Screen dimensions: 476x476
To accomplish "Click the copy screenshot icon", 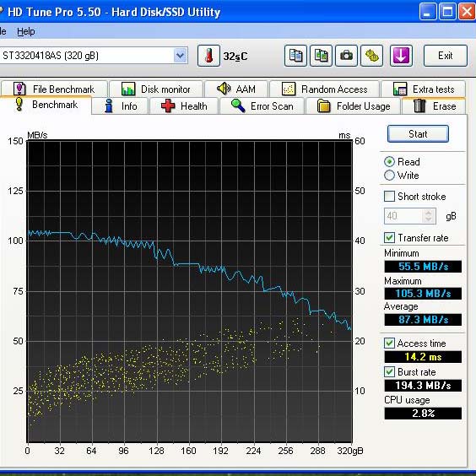I will click(x=321, y=56).
